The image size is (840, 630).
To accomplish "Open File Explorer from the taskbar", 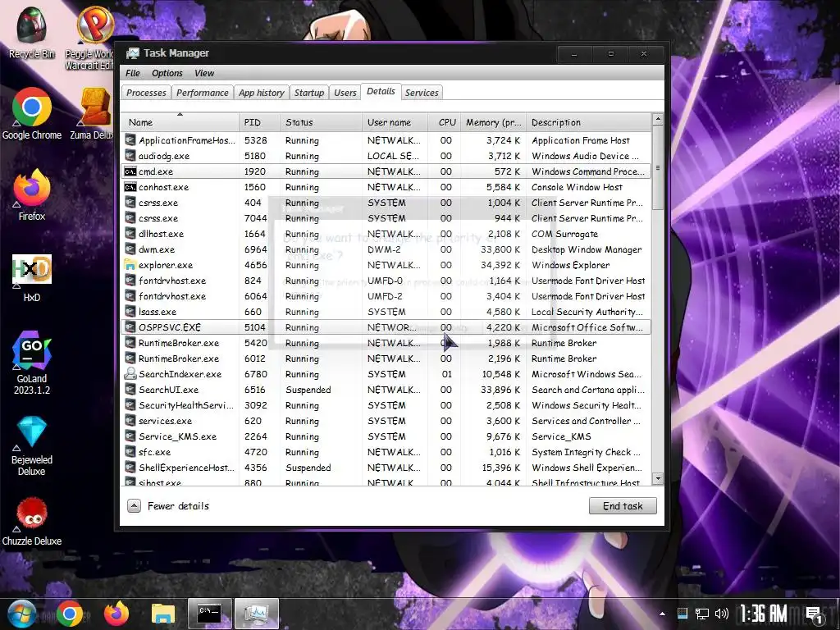I will (x=163, y=614).
